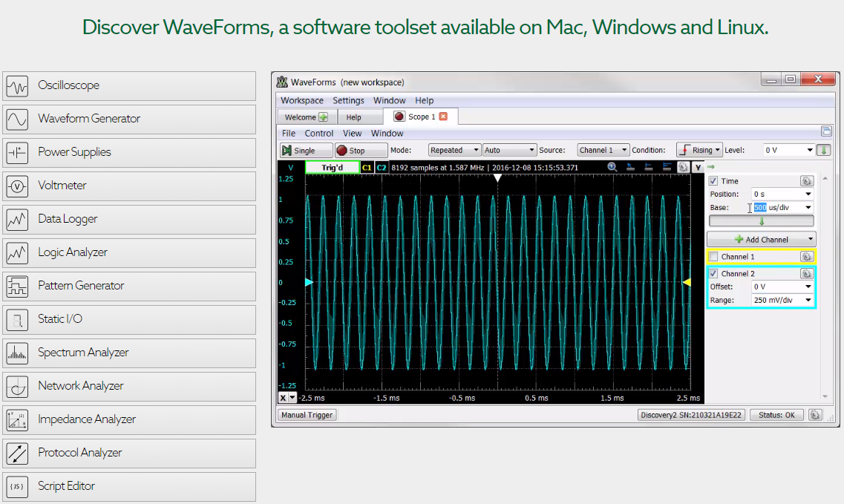Viewport: 844px width, 504px height.
Task: Open plot options gear next to the Y button
Action: tap(683, 167)
